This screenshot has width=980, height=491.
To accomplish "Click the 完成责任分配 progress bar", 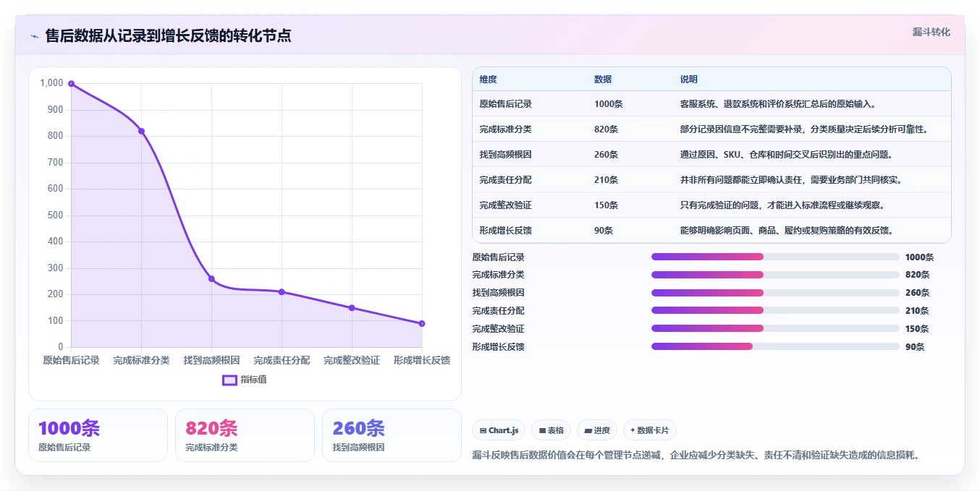I will pos(775,310).
